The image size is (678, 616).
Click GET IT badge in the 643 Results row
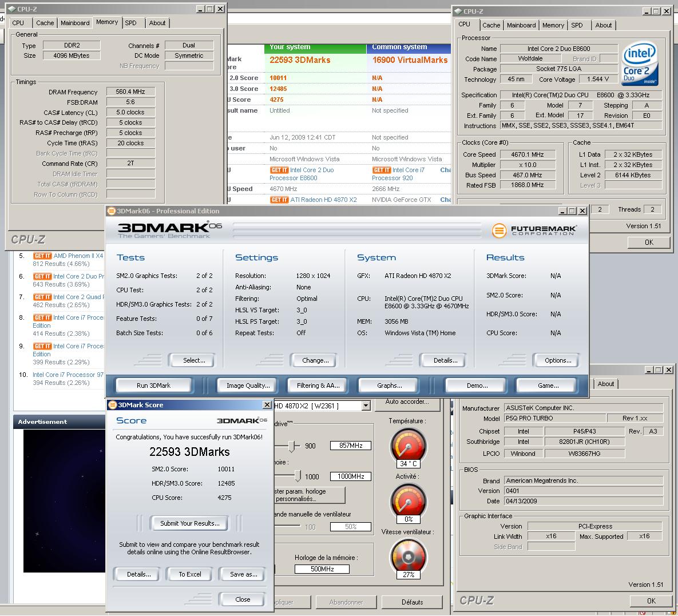tap(42, 276)
